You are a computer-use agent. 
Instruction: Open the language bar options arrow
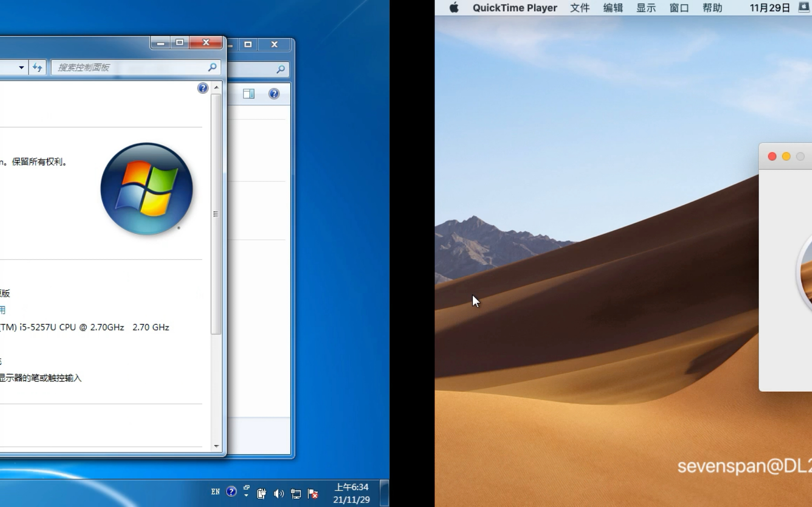tap(247, 496)
